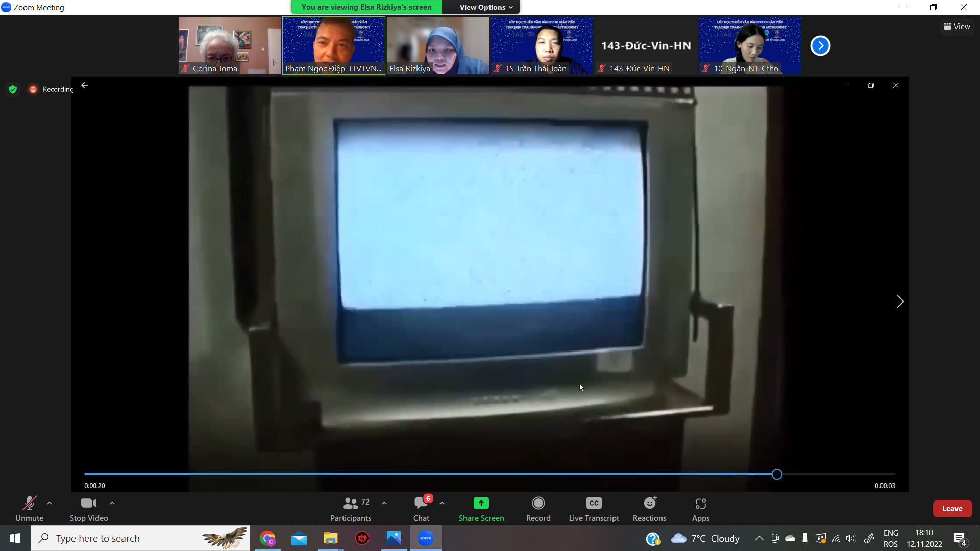The width and height of the screenshot is (980, 551).
Task: Focus the taskbar search box
Action: pyautogui.click(x=140, y=538)
